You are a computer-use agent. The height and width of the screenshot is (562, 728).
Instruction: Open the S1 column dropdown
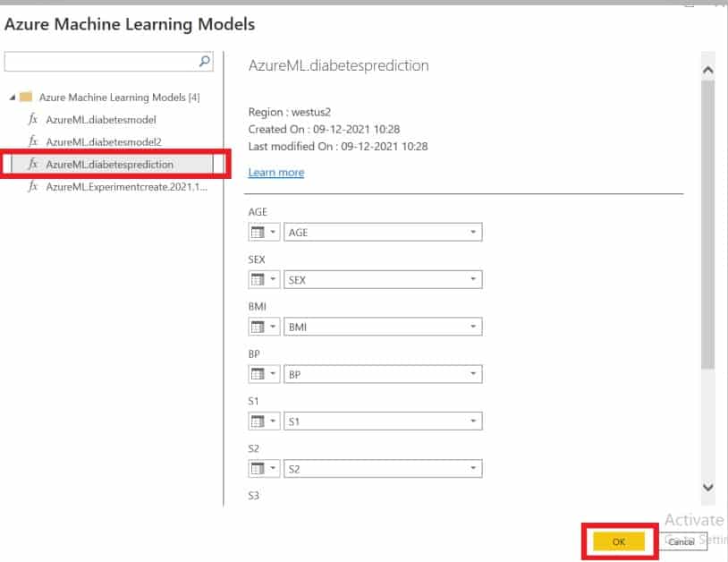tap(383, 421)
